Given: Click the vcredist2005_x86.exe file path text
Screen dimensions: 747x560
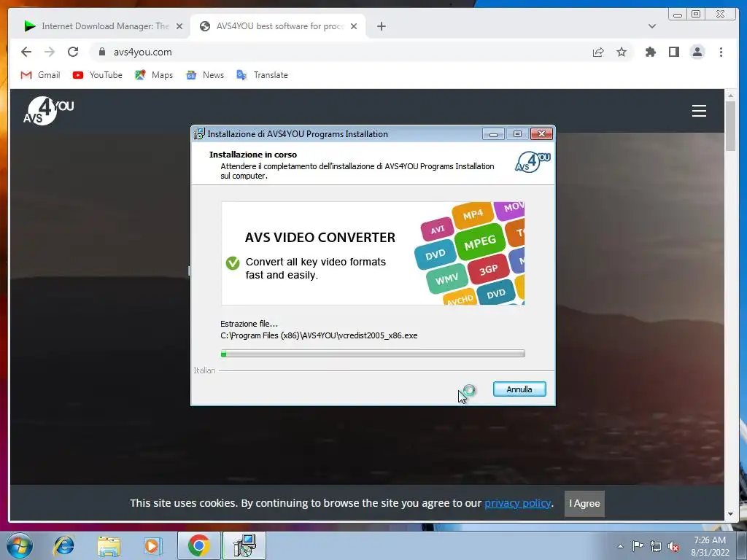Looking at the screenshot, I should point(319,335).
